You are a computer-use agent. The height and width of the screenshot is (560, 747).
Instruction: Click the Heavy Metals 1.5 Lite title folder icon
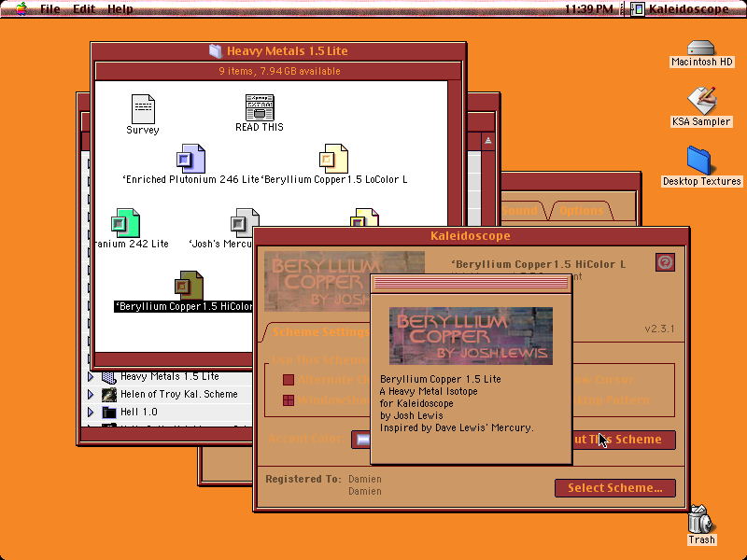(x=216, y=51)
